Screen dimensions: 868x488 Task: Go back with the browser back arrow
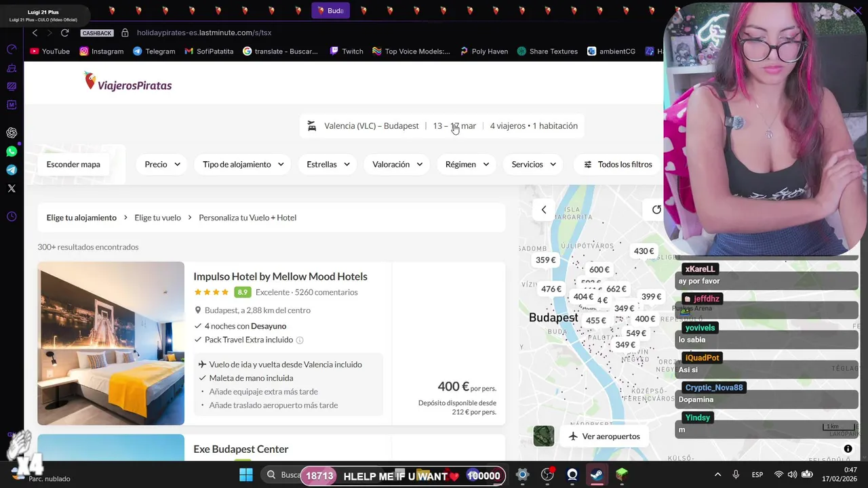(35, 33)
